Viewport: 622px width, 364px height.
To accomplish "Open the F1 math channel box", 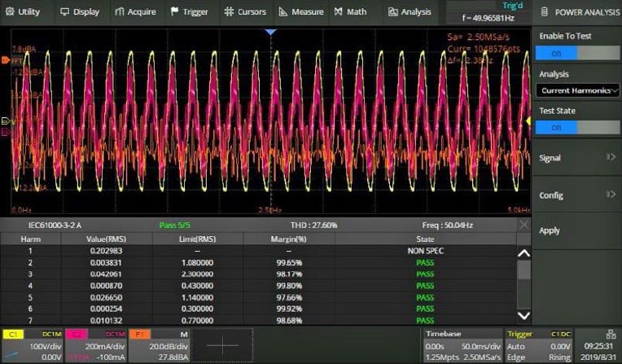I will [159, 345].
